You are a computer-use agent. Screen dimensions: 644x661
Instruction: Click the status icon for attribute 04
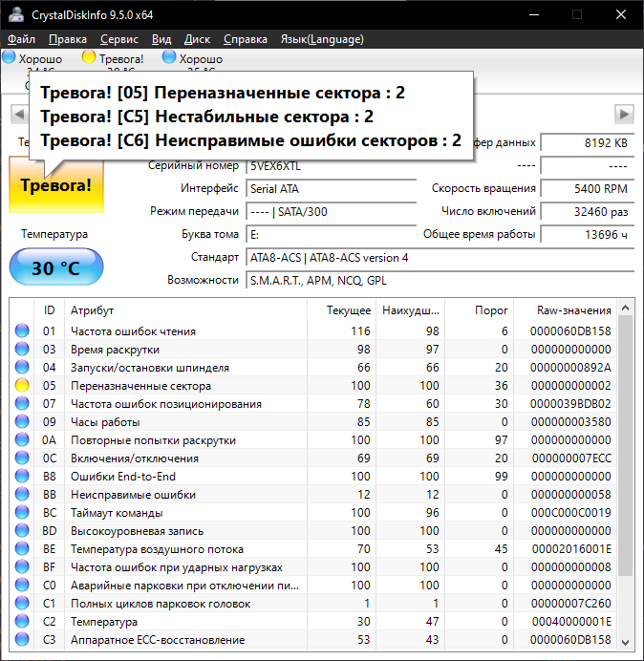point(22,367)
